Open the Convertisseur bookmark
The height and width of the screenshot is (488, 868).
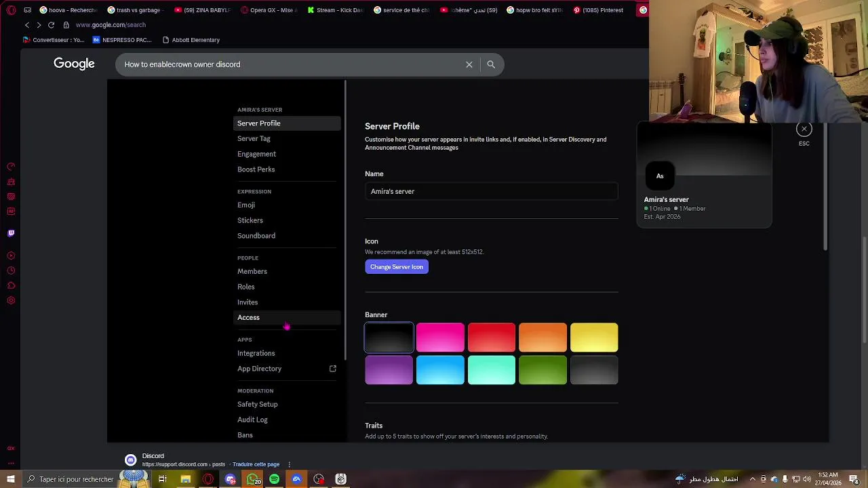click(54, 40)
